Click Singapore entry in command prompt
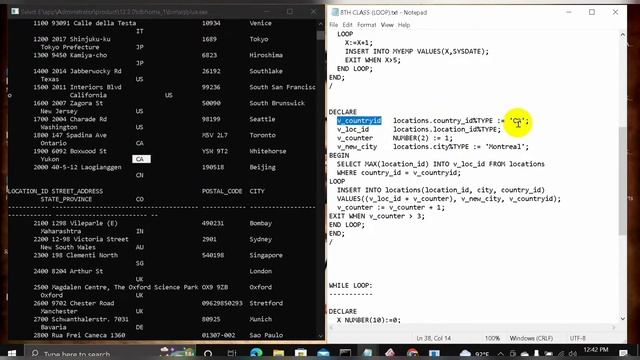The image size is (640, 360). (266, 255)
